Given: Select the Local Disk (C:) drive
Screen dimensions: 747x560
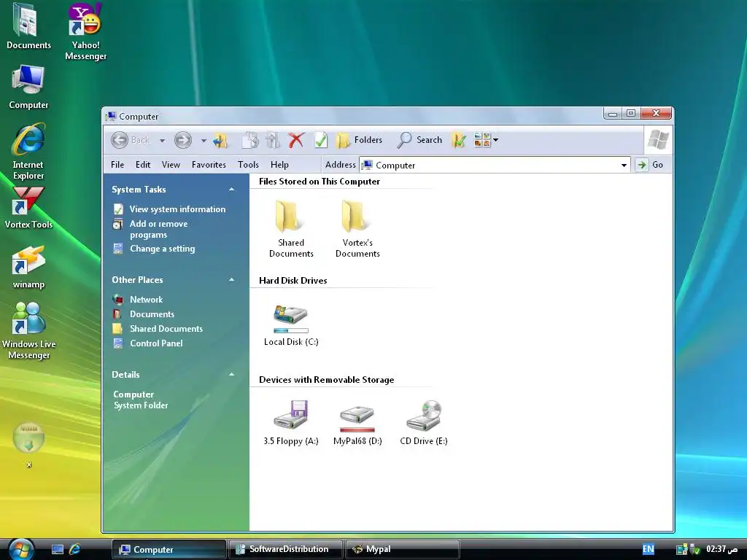Looking at the screenshot, I should coord(291,325).
